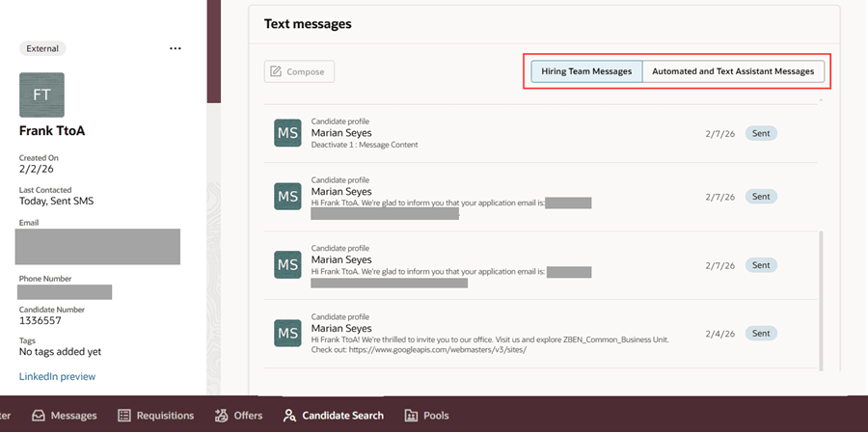Click the 2/4/26 date text

(720, 334)
